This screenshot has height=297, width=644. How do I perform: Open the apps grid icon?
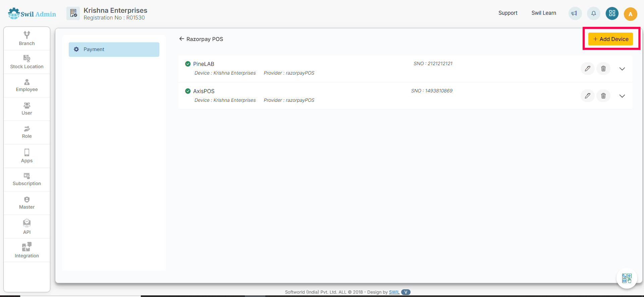pyautogui.click(x=612, y=13)
